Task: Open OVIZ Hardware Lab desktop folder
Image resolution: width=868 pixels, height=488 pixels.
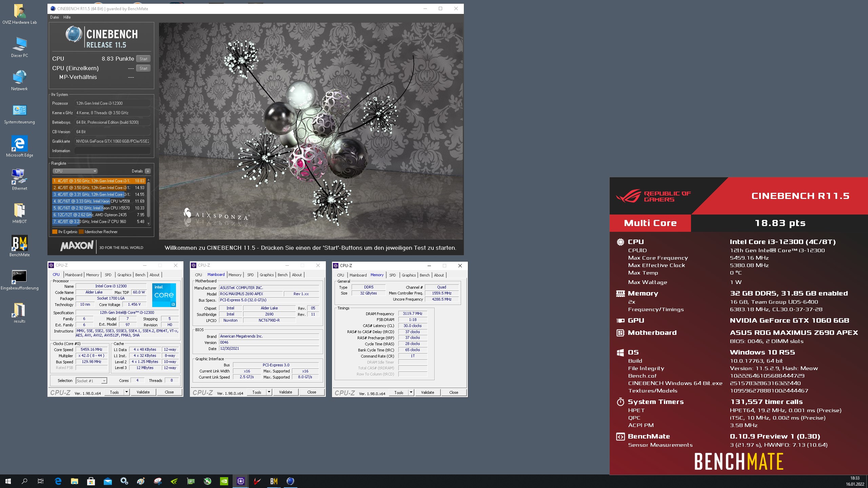Action: 19,14
